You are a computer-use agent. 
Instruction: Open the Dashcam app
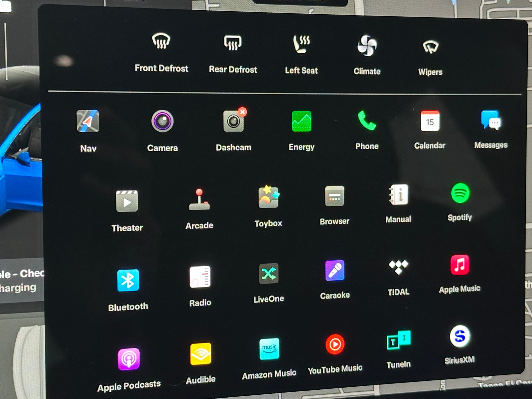(234, 121)
